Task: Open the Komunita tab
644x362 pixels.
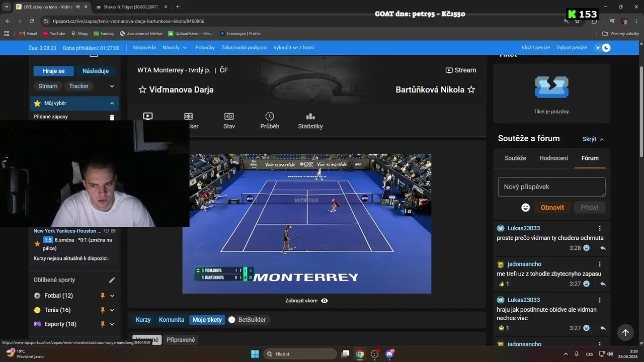Action: 172,320
